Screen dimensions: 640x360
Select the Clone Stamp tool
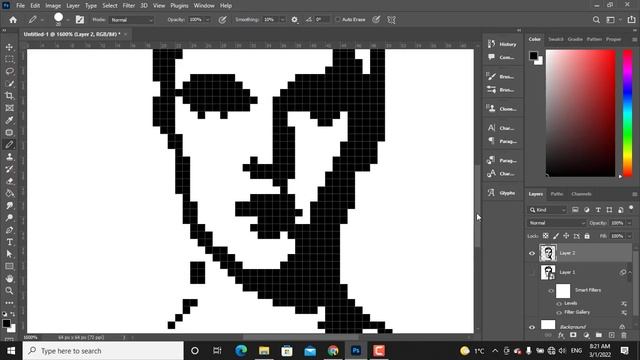point(9,157)
